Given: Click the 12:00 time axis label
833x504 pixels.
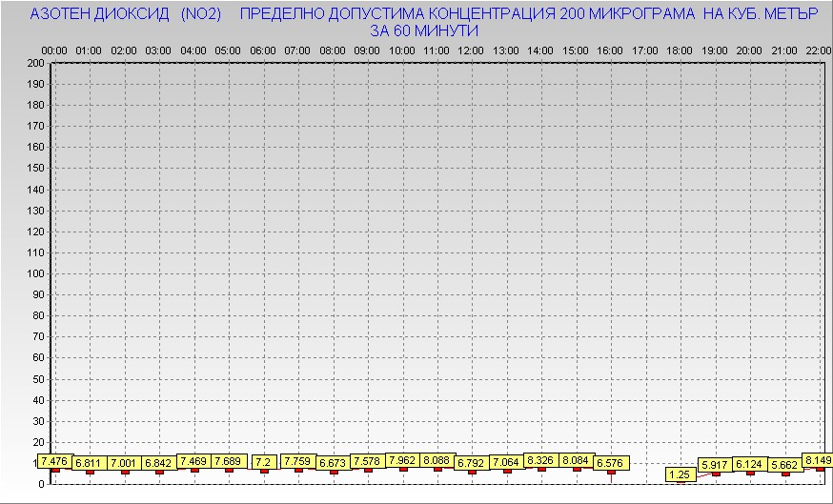Looking at the screenshot, I should pos(472,51).
